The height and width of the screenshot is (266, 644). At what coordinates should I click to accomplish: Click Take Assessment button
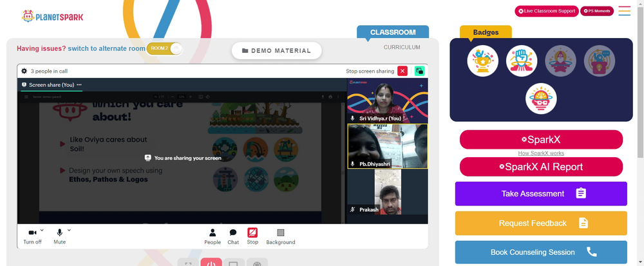pos(541,193)
